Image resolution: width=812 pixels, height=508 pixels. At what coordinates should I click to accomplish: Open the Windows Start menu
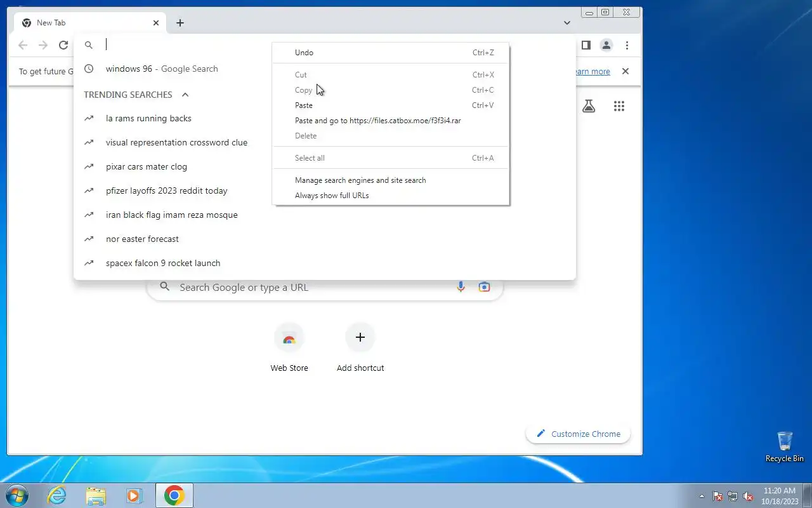click(x=17, y=495)
